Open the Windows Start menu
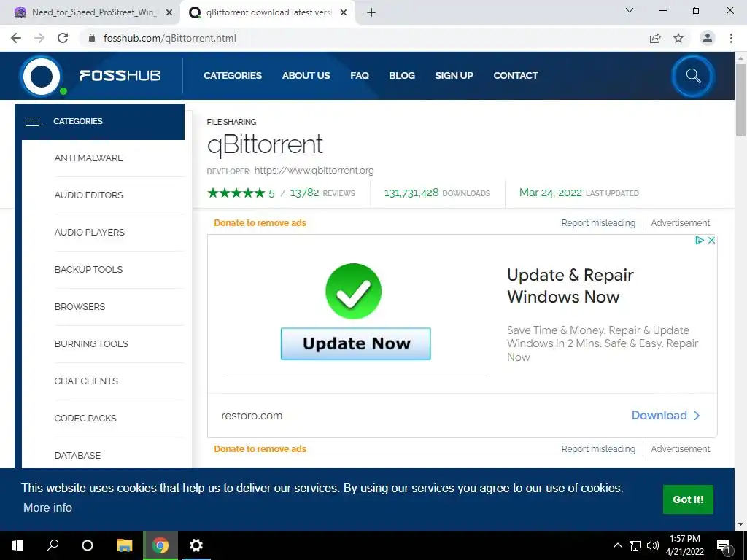 [18, 545]
